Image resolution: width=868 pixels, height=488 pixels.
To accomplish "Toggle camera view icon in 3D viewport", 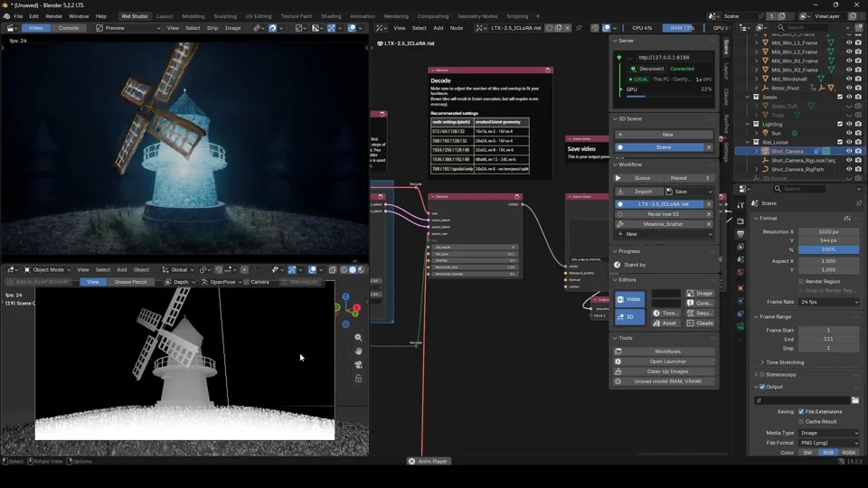I will tap(358, 365).
